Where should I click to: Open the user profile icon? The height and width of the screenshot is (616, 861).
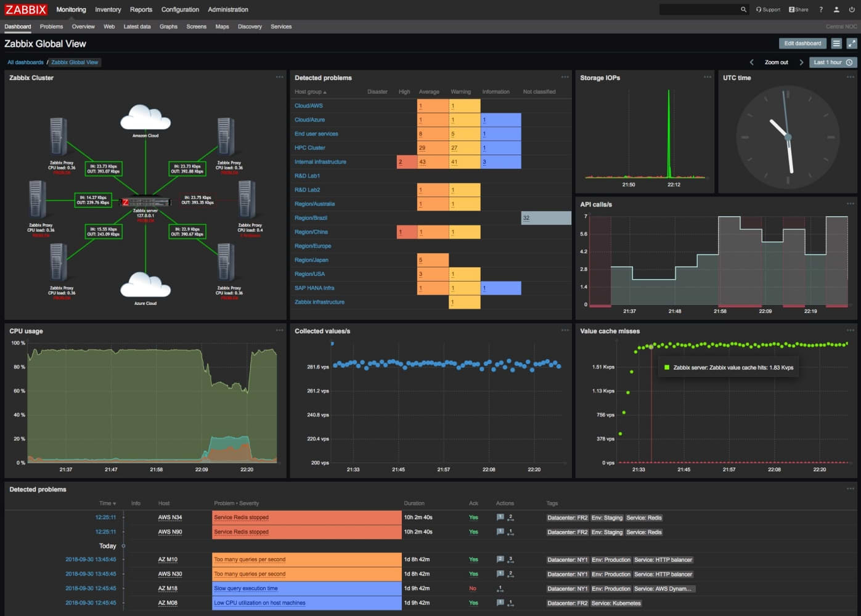836,9
